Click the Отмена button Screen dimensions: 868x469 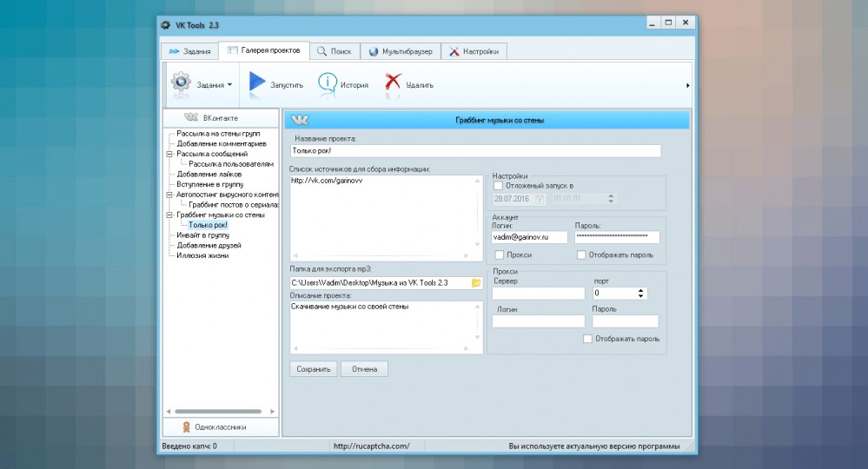click(364, 369)
